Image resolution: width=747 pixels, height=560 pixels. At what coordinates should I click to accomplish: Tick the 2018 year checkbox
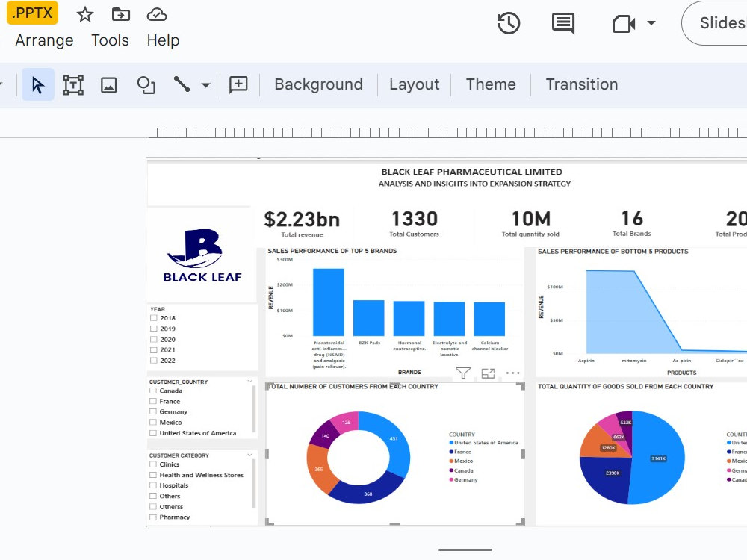[153, 318]
